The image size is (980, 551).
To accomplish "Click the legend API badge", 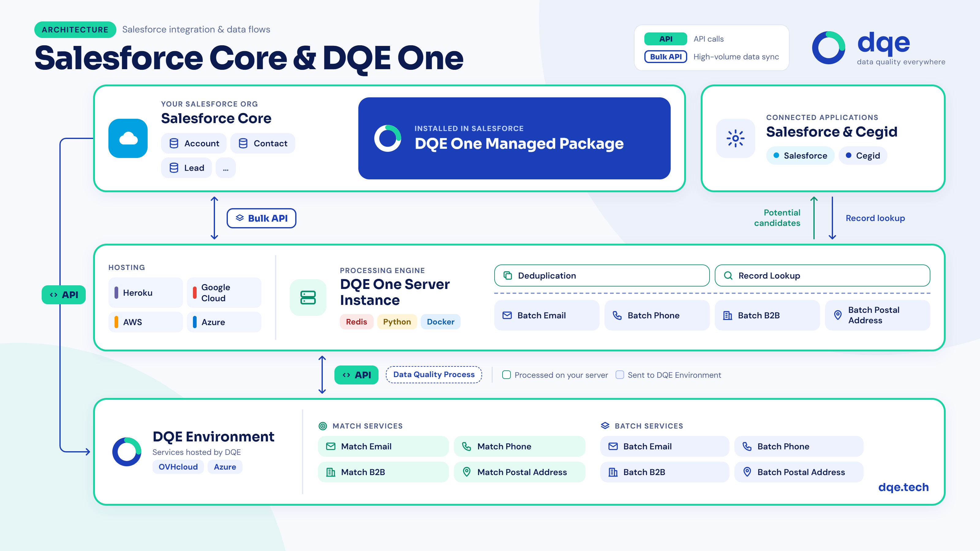I will tap(665, 39).
